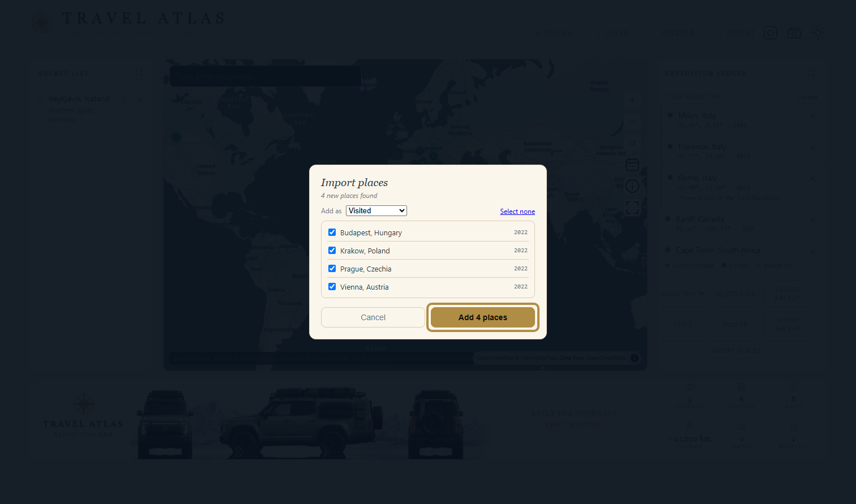Deselect the Vienna, Austria checkbox

pos(332,287)
